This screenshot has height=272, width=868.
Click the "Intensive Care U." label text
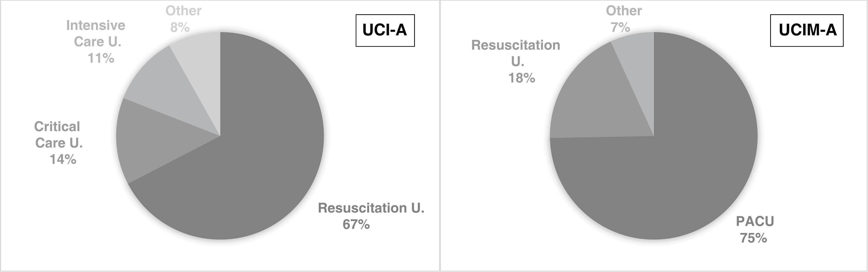click(96, 33)
